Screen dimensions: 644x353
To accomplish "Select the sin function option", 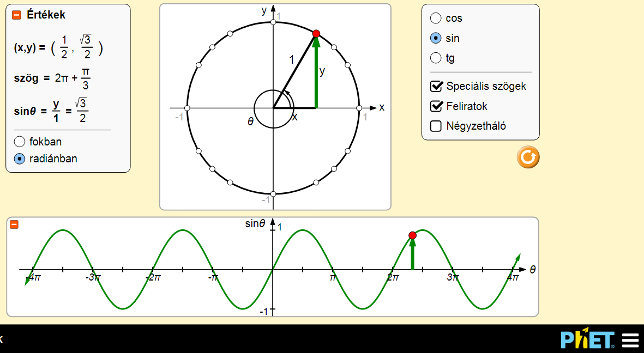I will tap(435, 38).
